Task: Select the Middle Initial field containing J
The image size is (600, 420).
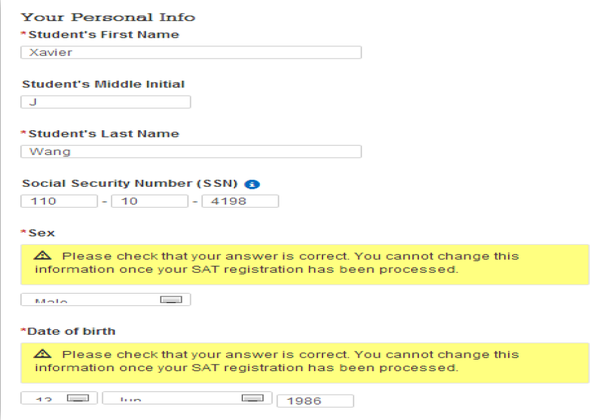Action: tap(106, 102)
